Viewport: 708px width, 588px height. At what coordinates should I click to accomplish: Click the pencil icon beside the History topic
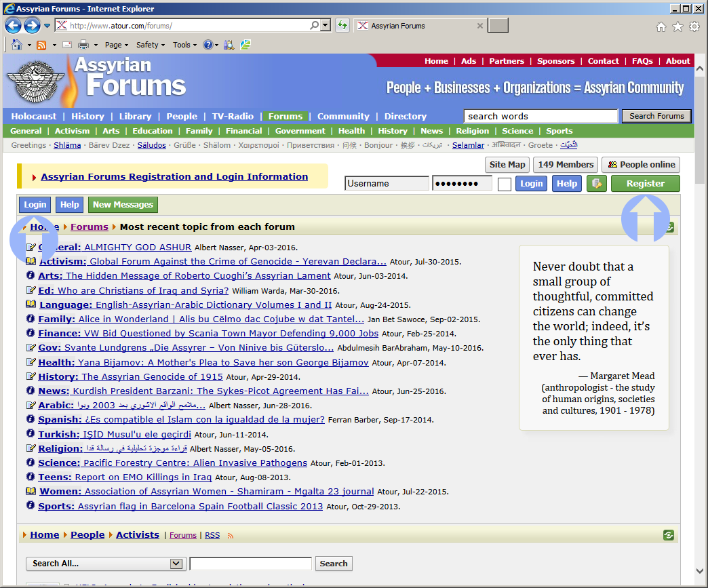pyautogui.click(x=31, y=376)
